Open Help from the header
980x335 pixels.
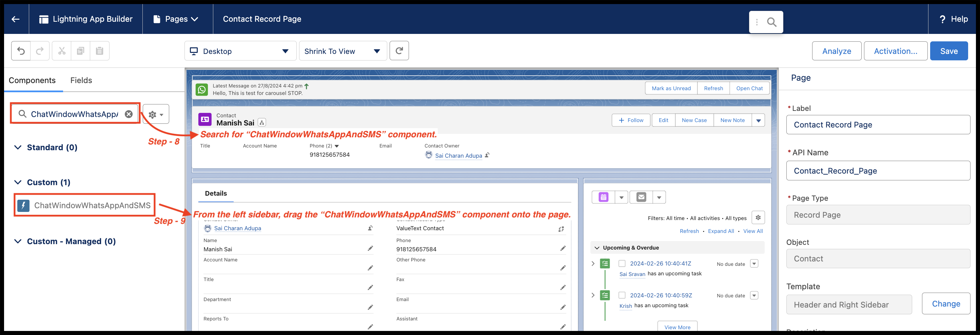[x=953, y=19]
